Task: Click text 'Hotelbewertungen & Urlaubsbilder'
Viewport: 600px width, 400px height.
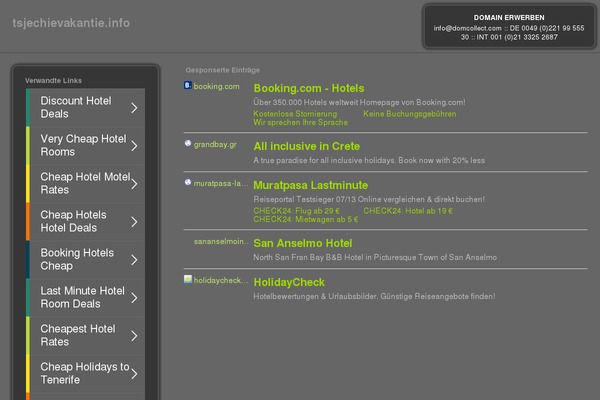Action: (x=313, y=296)
